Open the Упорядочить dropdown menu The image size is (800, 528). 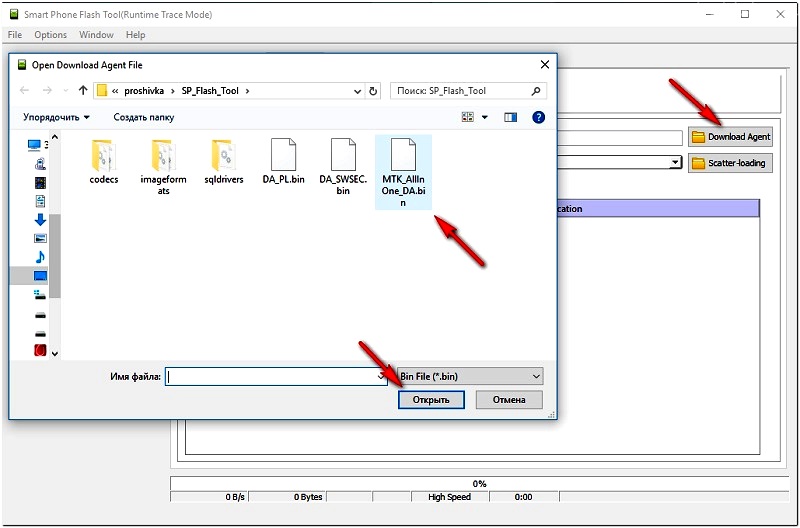(56, 117)
